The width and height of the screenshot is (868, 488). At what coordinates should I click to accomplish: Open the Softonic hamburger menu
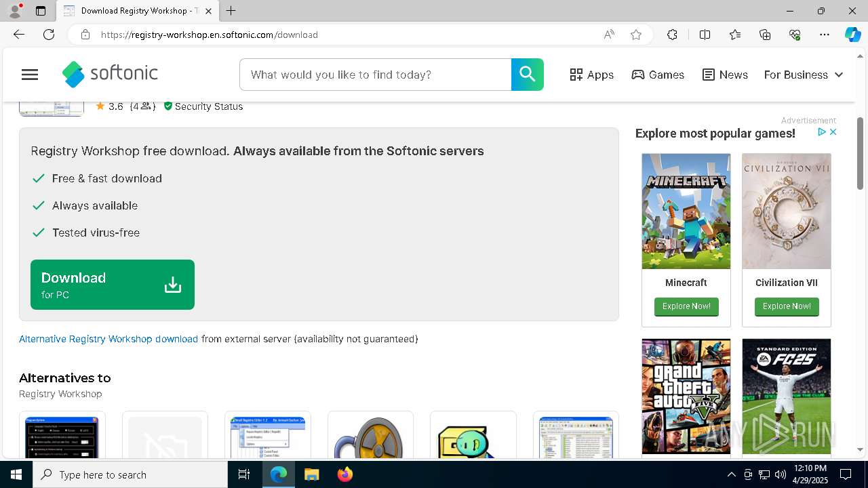point(30,75)
